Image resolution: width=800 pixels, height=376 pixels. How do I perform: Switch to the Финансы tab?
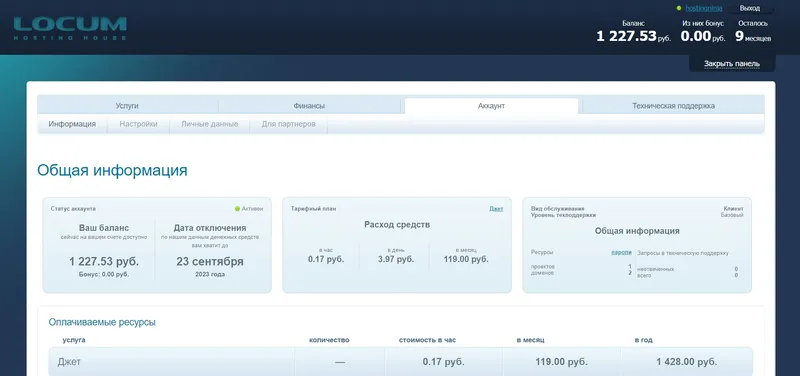[309, 106]
